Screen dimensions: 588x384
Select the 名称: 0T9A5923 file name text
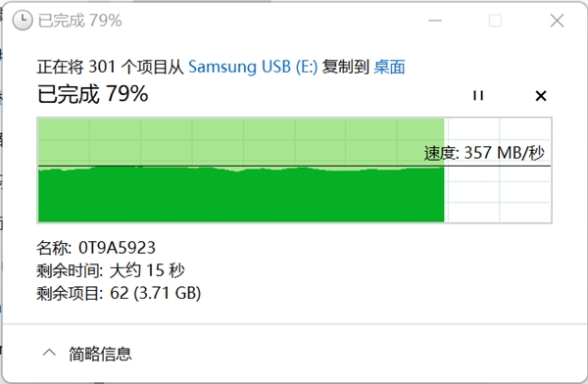point(96,248)
